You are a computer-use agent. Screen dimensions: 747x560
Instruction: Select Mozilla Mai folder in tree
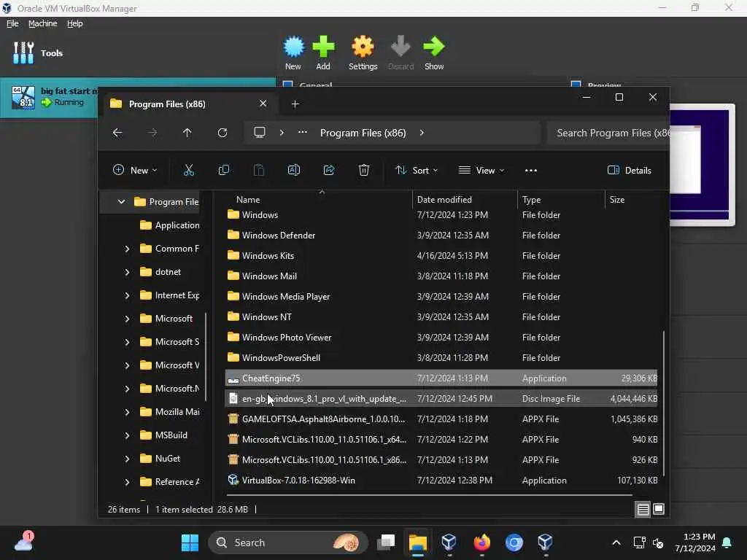(x=169, y=412)
